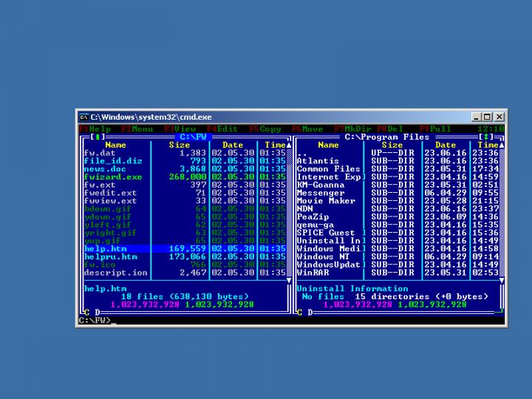This screenshot has width=532, height=399.
Task: Click left panel scrollbar up arrow
Action: coord(288,145)
